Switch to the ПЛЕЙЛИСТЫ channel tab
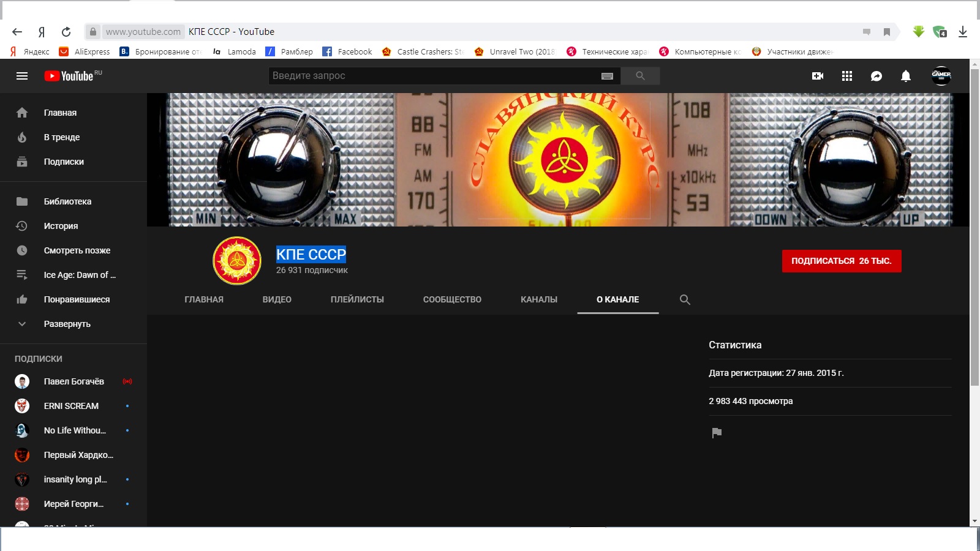980x551 pixels. [x=357, y=299]
